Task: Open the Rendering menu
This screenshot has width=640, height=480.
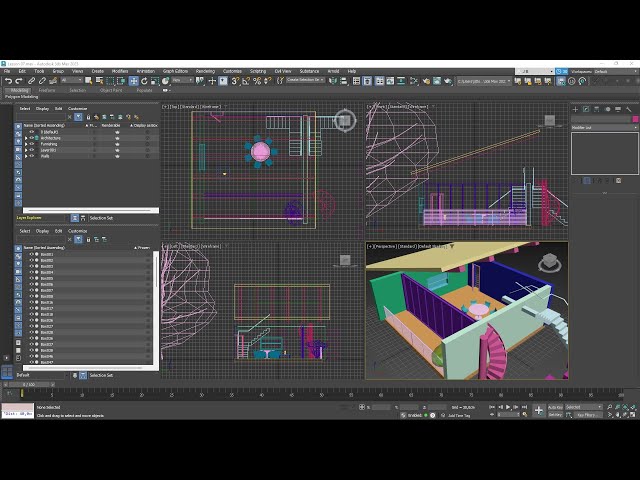Action: tap(205, 71)
